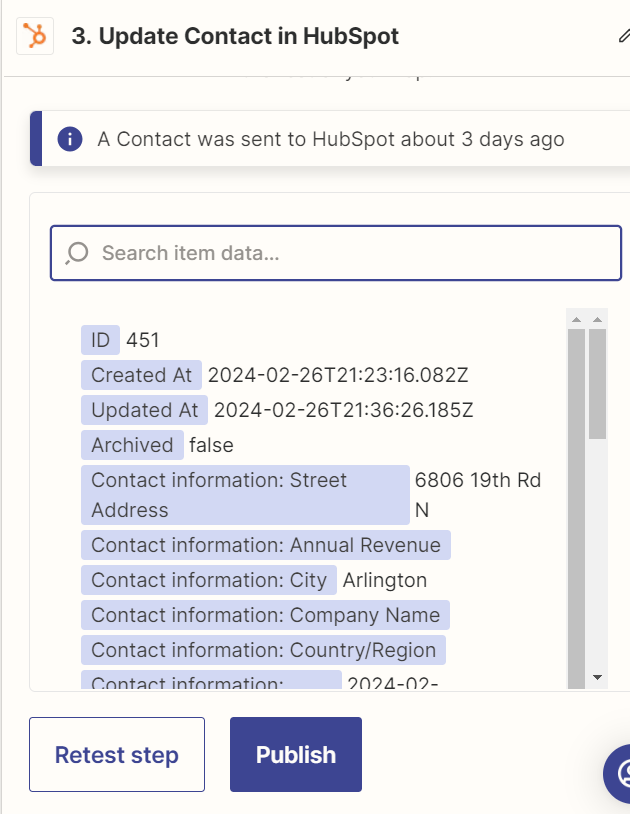This screenshot has width=630, height=814.
Task: Select the step title Update Contact in HubSpot
Action: pyautogui.click(x=235, y=36)
